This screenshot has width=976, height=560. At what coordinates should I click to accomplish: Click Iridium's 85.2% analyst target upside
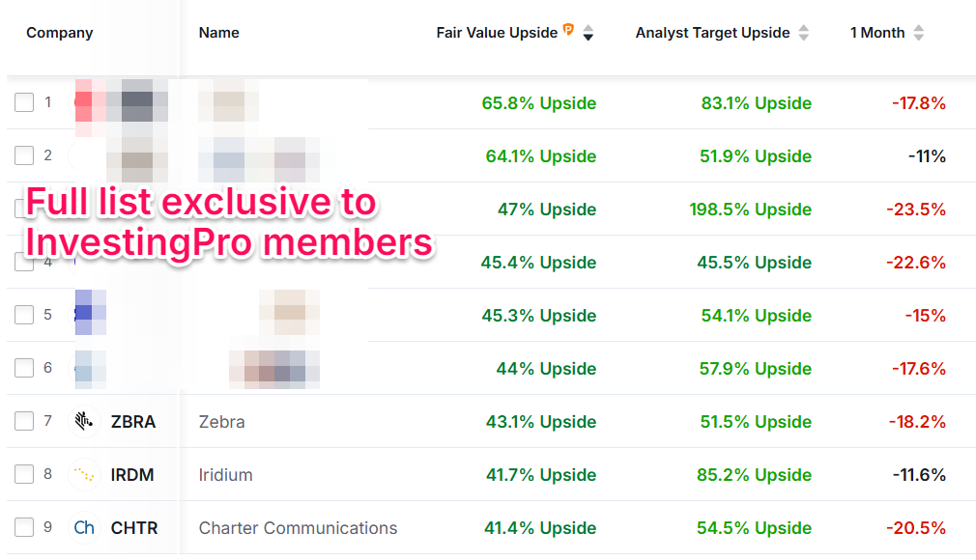[755, 475]
